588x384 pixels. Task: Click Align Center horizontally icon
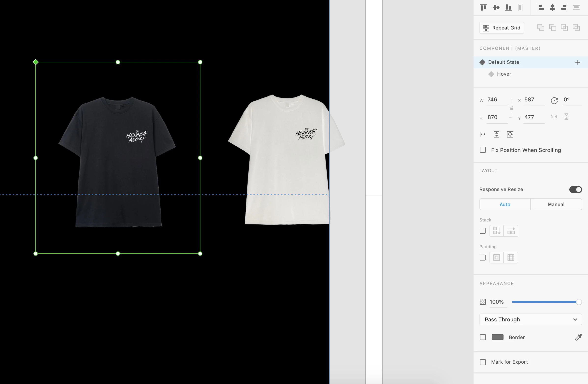[x=552, y=8]
